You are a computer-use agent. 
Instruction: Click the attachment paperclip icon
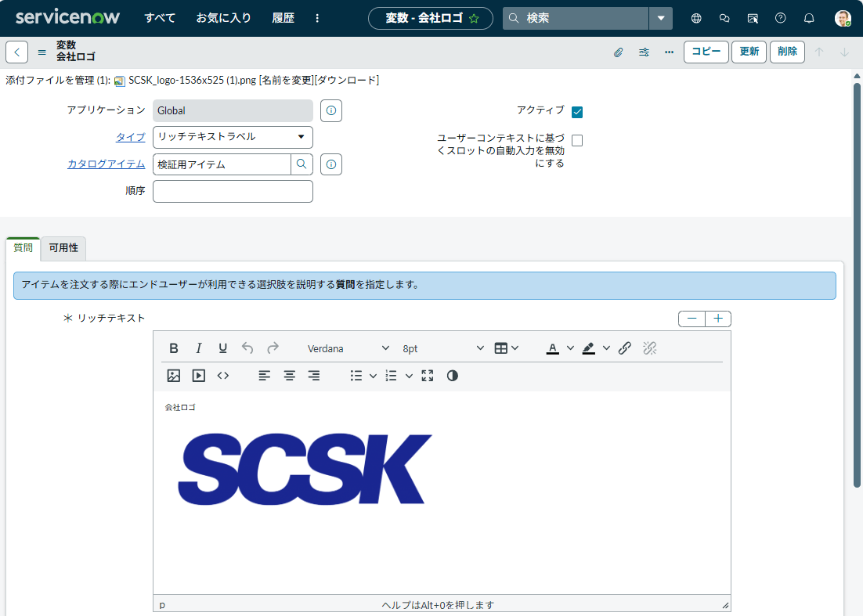pos(618,52)
